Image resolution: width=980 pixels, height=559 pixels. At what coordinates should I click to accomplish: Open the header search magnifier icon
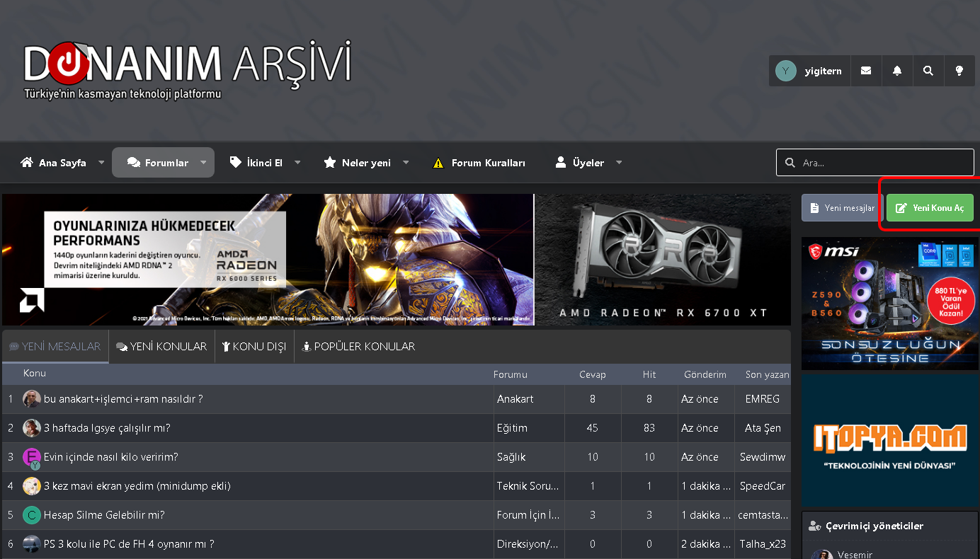928,71
